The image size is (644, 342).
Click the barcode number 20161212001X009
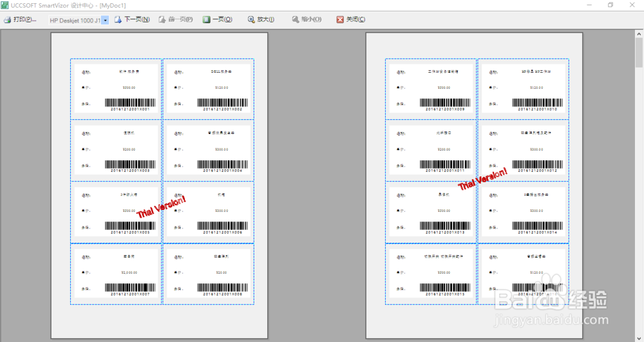(x=445, y=109)
